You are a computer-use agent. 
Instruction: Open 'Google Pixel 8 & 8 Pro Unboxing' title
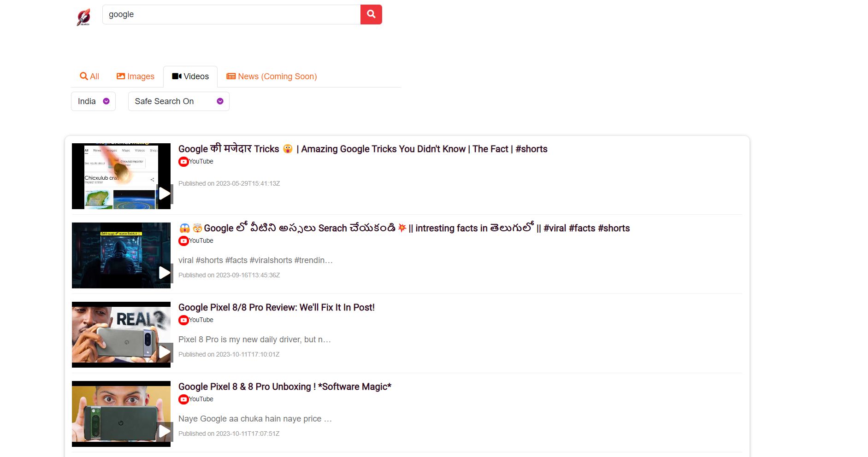285,387
